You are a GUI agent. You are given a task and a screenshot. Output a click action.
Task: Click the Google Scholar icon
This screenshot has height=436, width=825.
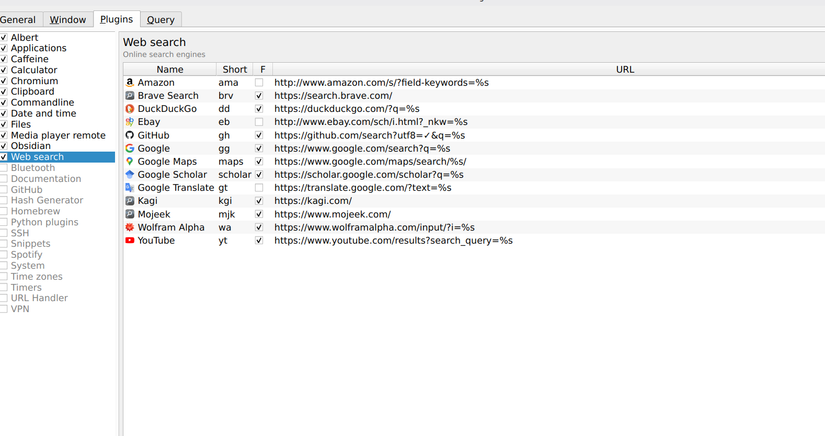point(129,175)
